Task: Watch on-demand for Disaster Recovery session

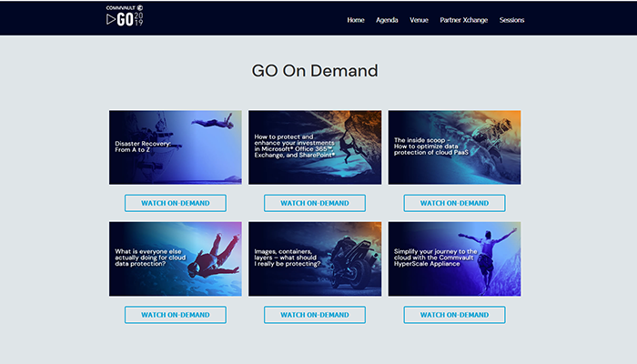Action: [x=176, y=203]
